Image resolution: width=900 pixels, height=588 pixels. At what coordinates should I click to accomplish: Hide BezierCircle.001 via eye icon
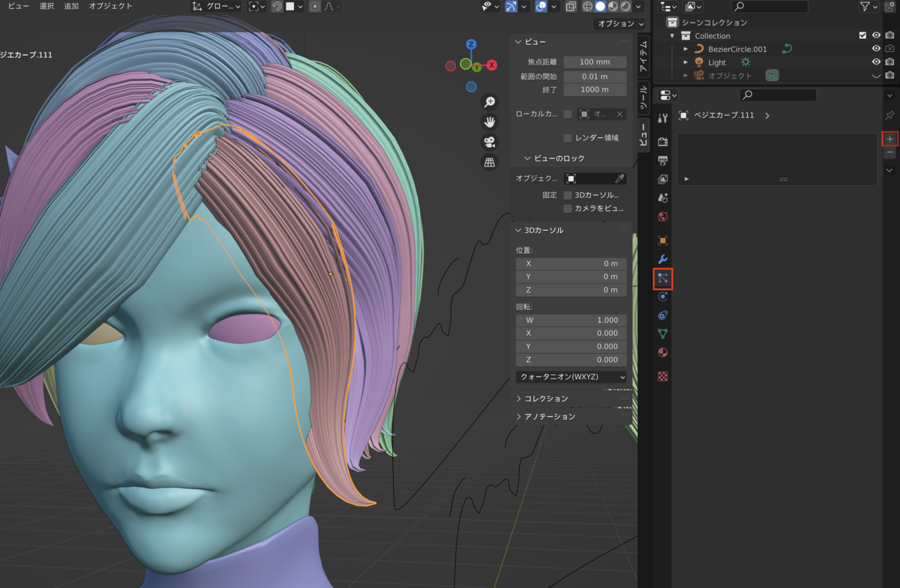(876, 49)
